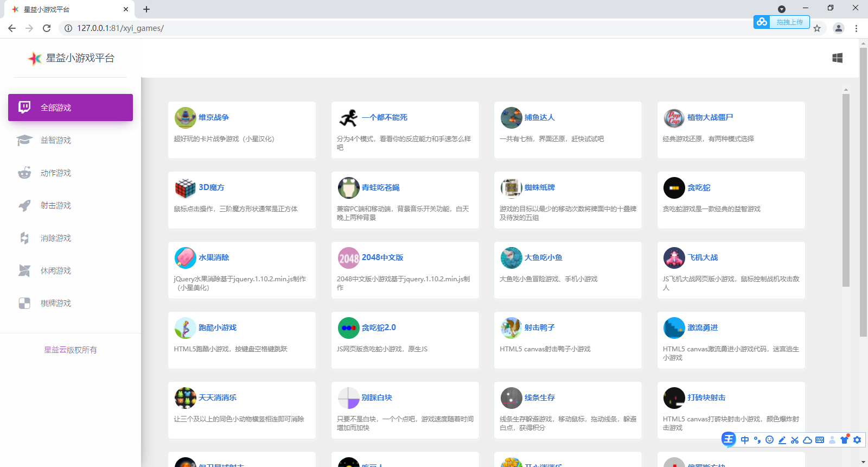The height and width of the screenshot is (467, 868).
Task: Click the Windows icon in the page header
Action: point(838,58)
